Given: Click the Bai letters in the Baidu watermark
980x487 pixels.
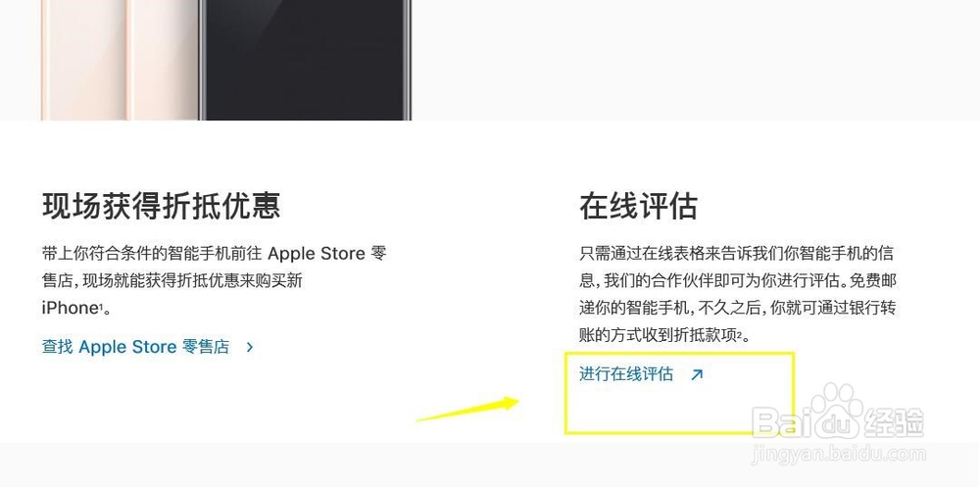Looking at the screenshot, I should [x=781, y=421].
